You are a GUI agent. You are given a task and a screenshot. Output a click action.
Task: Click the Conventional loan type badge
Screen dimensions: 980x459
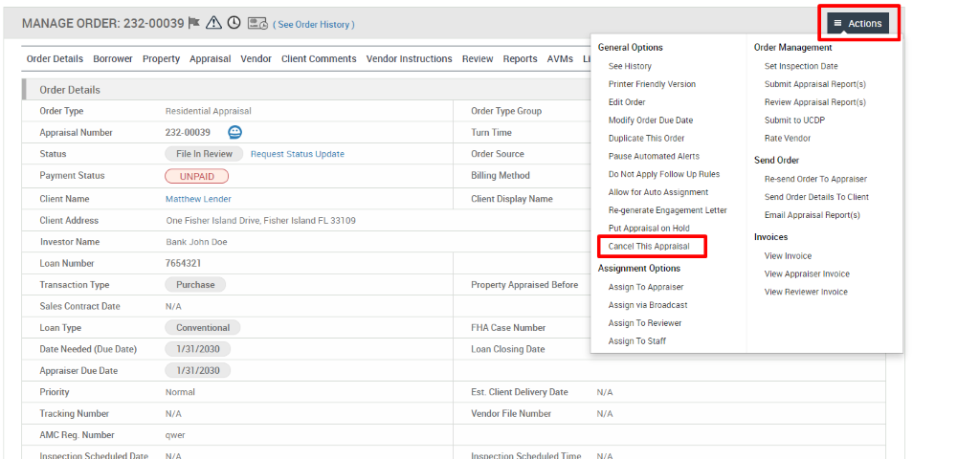(x=203, y=328)
